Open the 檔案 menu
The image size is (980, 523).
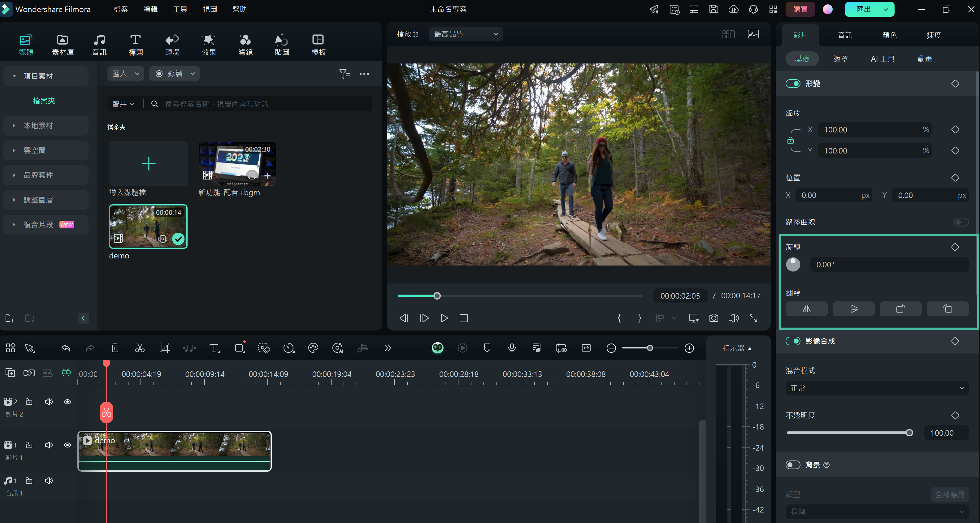pos(121,9)
